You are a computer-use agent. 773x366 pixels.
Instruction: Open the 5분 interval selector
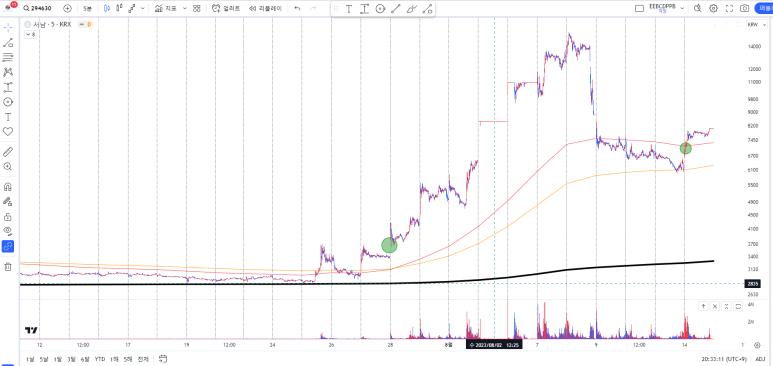pyautogui.click(x=87, y=8)
